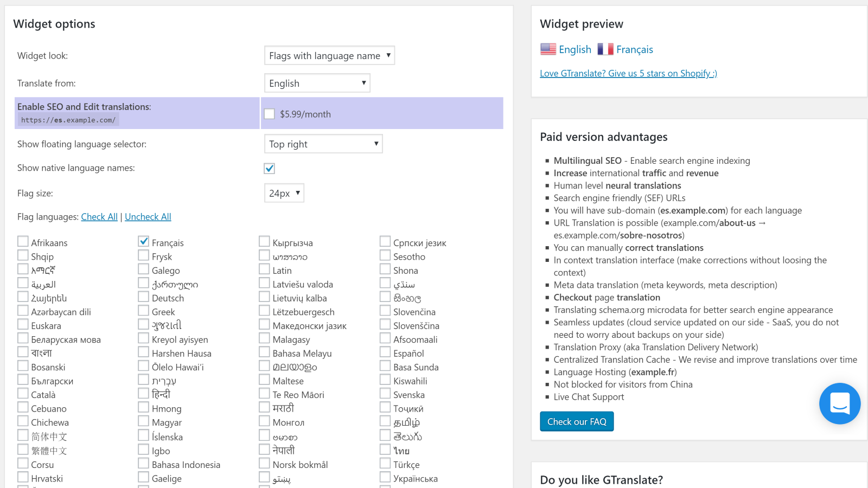Check the Afrikaans language checkbox
This screenshot has height=488, width=868.
coord(23,241)
